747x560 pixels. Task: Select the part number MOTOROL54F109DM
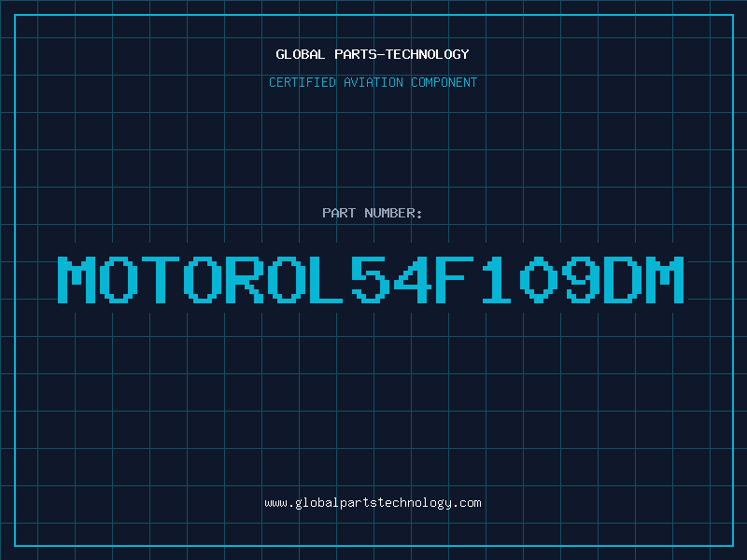(x=371, y=280)
